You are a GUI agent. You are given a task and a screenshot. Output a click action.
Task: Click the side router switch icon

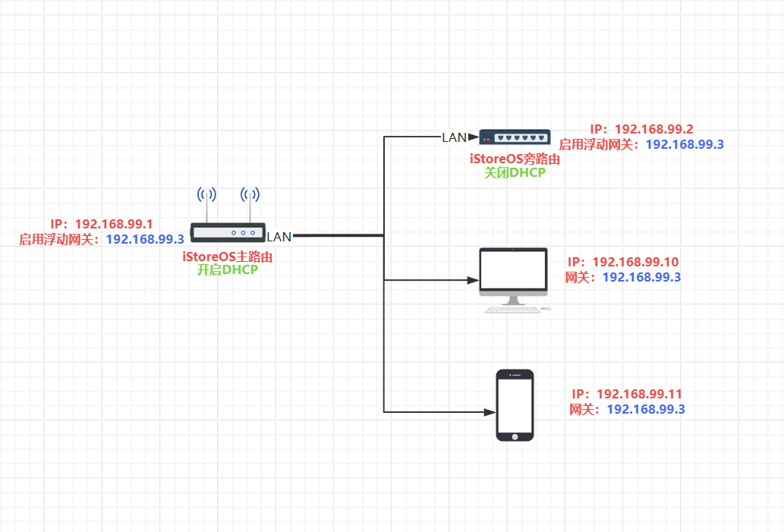[x=515, y=137]
